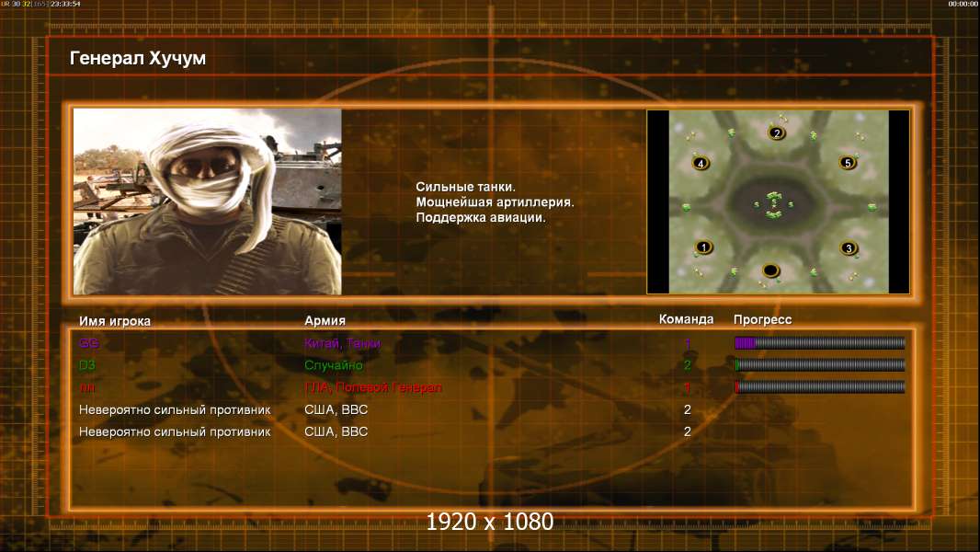Viewport: 980px width, 552px height.
Task: Click the Генерал Хучум title
Action: [138, 58]
